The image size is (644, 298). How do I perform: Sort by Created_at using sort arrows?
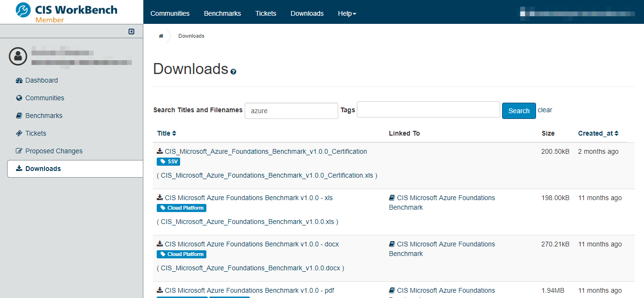pos(617,133)
